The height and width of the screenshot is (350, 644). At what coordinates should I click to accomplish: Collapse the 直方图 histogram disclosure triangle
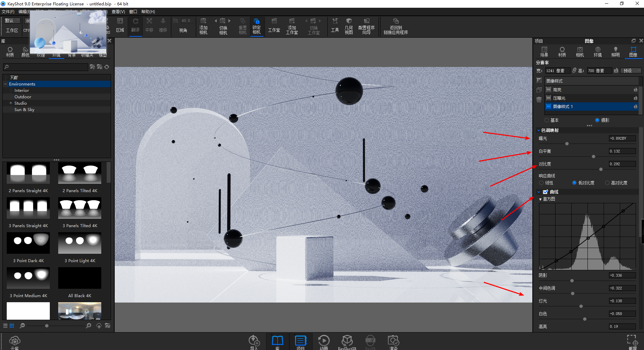(540, 199)
